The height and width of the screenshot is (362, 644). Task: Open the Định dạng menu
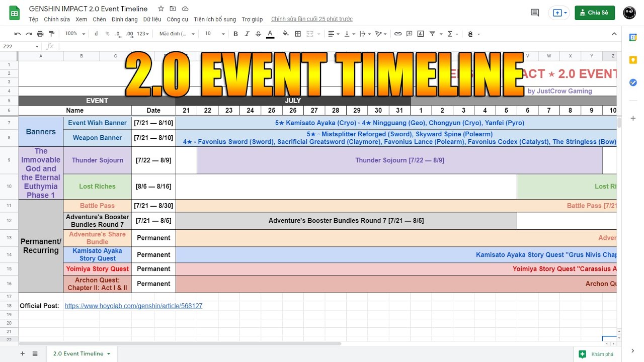pyautogui.click(x=124, y=19)
